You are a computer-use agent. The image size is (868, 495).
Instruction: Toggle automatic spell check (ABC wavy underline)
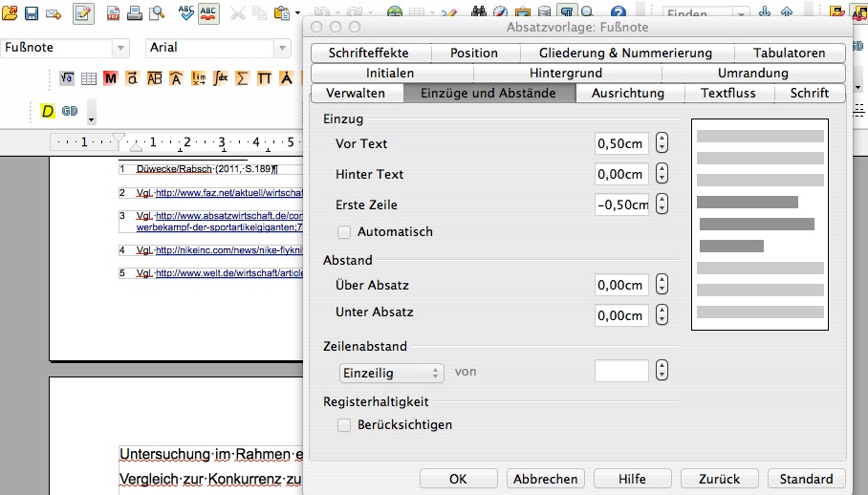(x=209, y=13)
